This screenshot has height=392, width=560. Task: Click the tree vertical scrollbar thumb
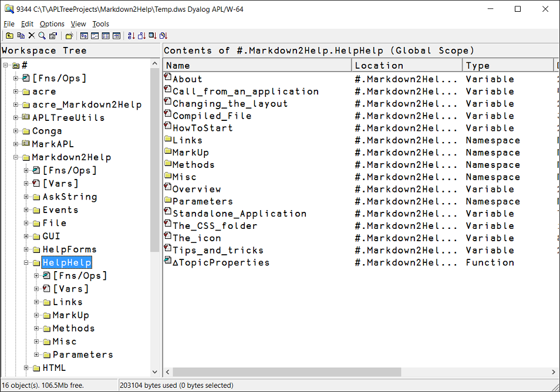click(x=154, y=160)
